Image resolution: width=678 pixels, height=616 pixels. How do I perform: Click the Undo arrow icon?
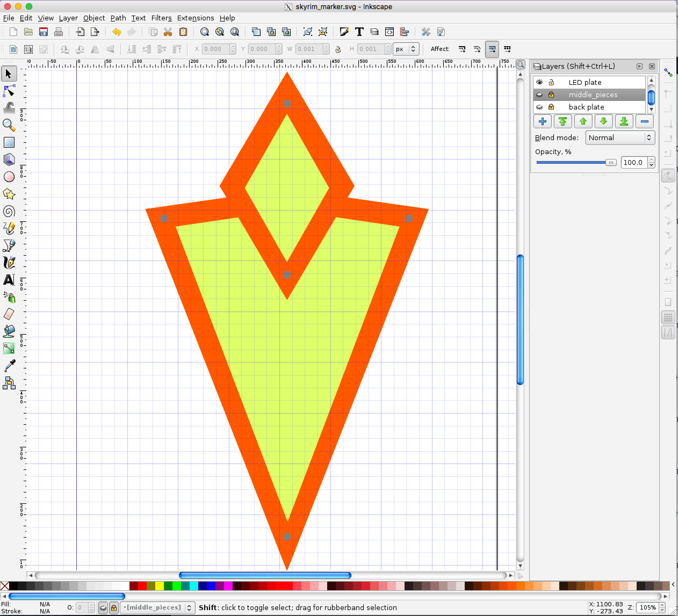116,32
